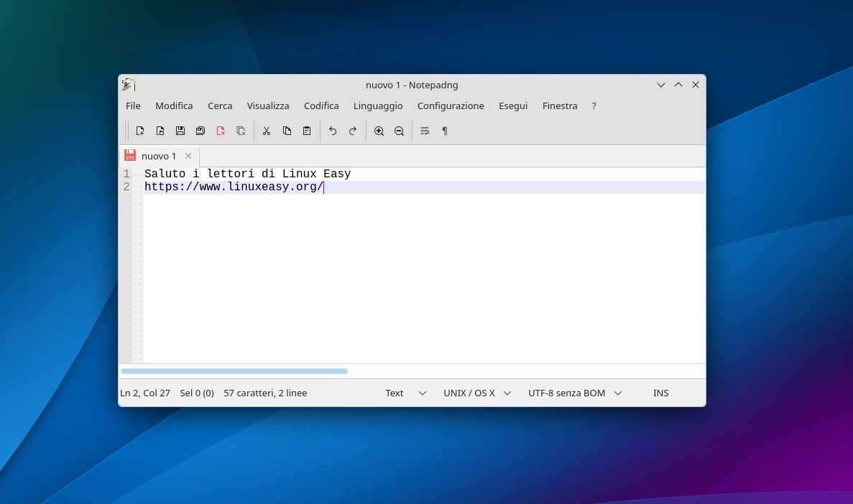Redo using the toolbar arrow icon

click(x=353, y=131)
